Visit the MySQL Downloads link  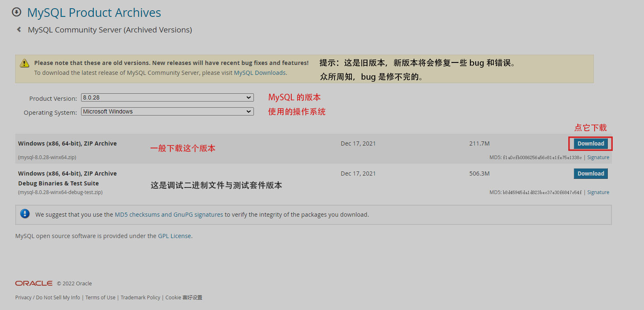tap(260, 72)
